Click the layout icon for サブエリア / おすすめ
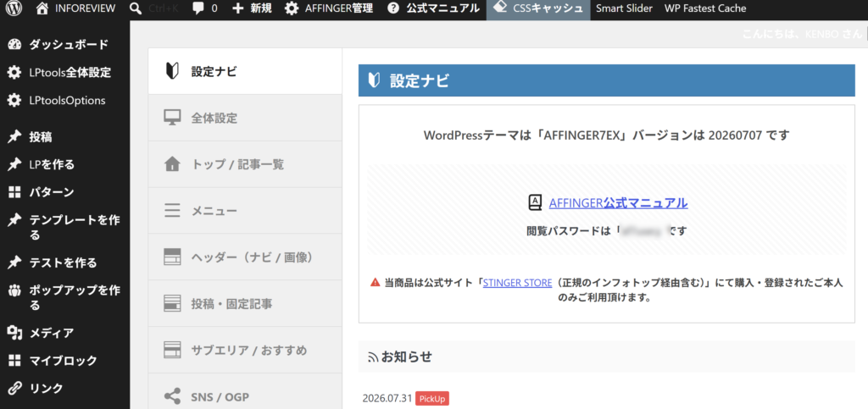This screenshot has height=409, width=868. tap(173, 350)
